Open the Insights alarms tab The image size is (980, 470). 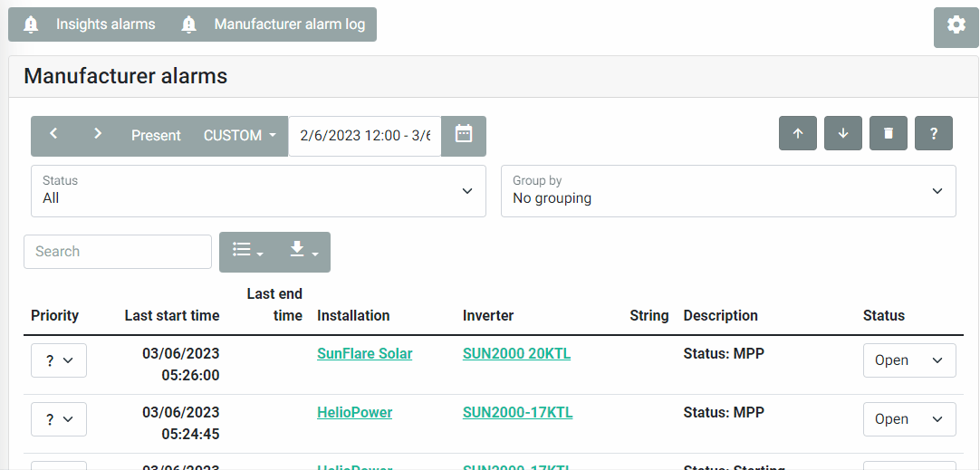tap(90, 24)
